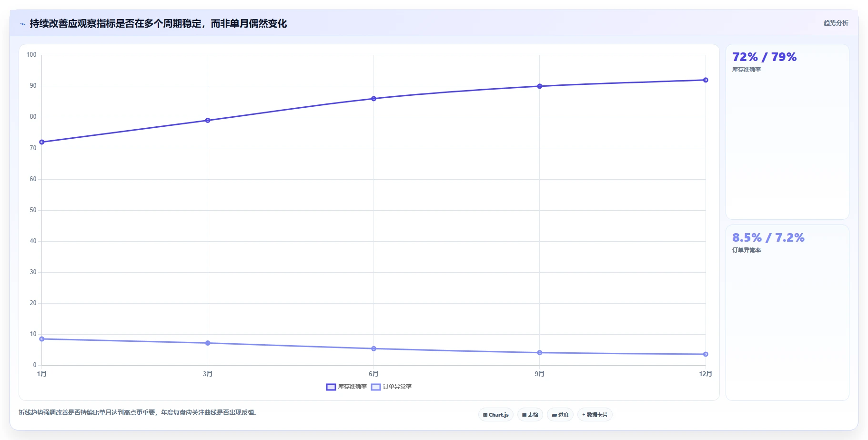The height and width of the screenshot is (440, 868).
Task: Click the 0 y-axis label
Action: tap(35, 365)
